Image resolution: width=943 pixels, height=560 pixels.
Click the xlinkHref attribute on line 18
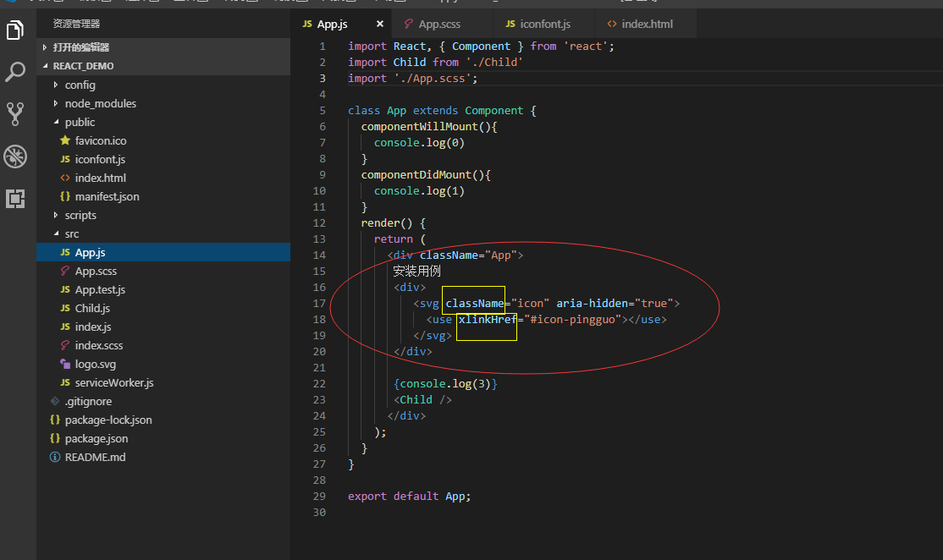click(x=487, y=320)
